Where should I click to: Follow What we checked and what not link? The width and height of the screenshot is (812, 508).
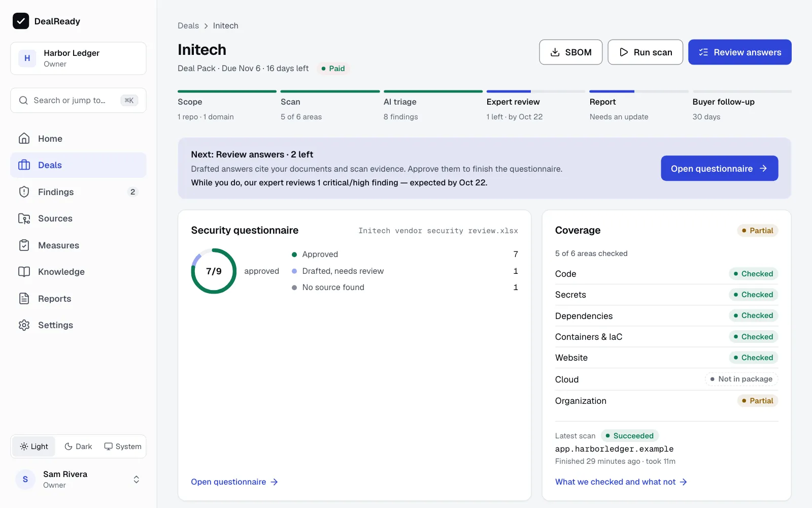click(621, 482)
